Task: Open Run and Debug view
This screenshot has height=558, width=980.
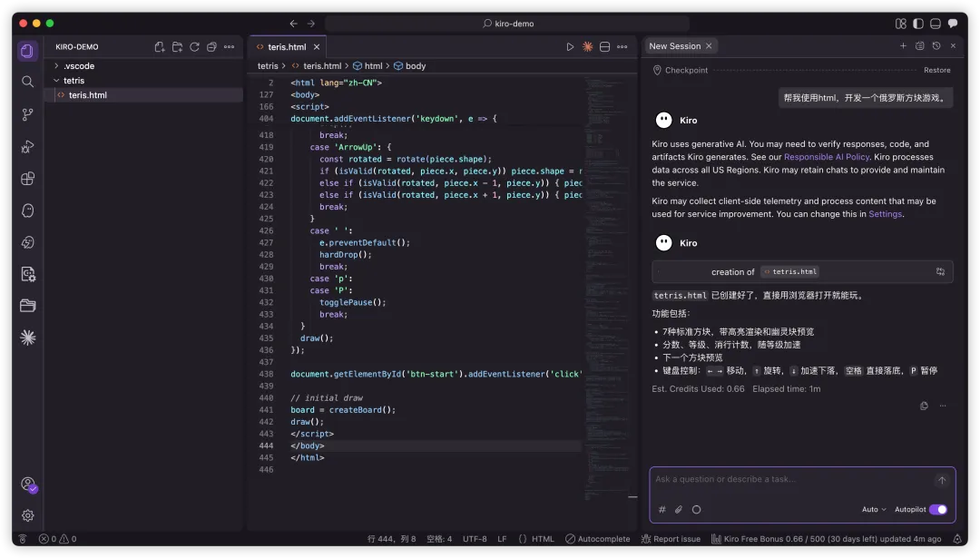Action: pyautogui.click(x=27, y=147)
